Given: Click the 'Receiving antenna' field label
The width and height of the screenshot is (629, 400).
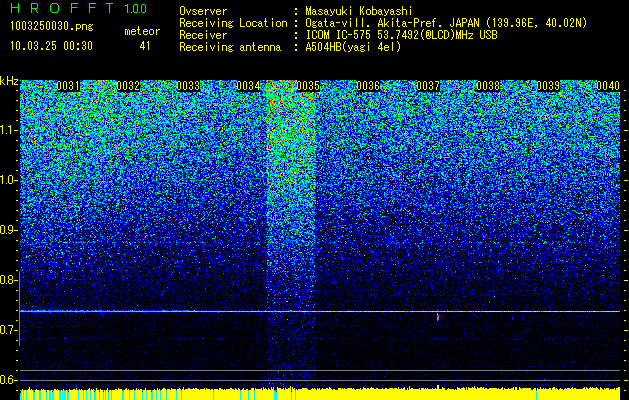Looking at the screenshot, I should [230, 47].
